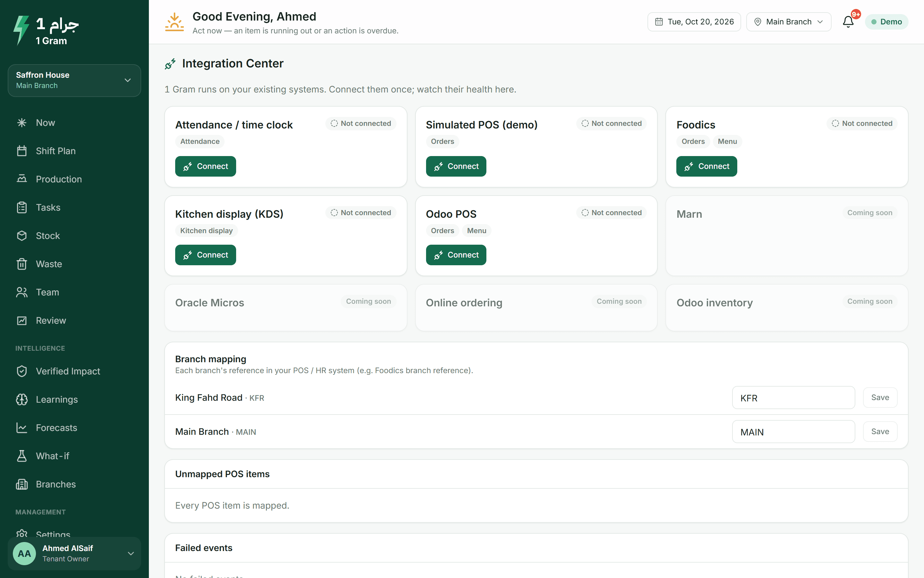The height and width of the screenshot is (578, 924).
Task: Navigate to Branches in sidebar
Action: click(x=74, y=484)
